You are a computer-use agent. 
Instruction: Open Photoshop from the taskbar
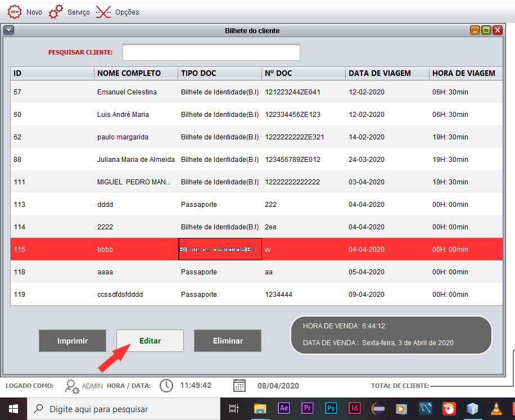331,408
